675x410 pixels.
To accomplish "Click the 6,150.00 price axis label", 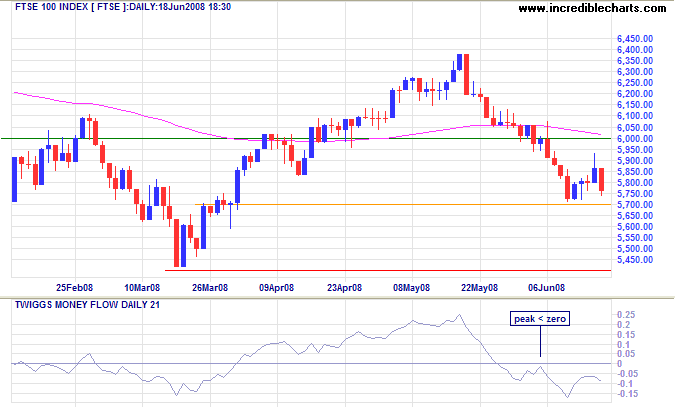I will point(635,105).
